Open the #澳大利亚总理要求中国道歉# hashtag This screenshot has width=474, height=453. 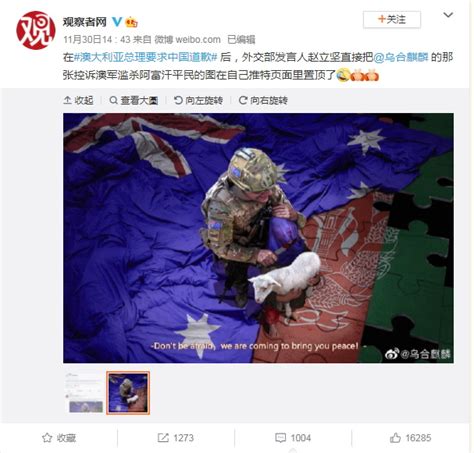[x=145, y=57]
